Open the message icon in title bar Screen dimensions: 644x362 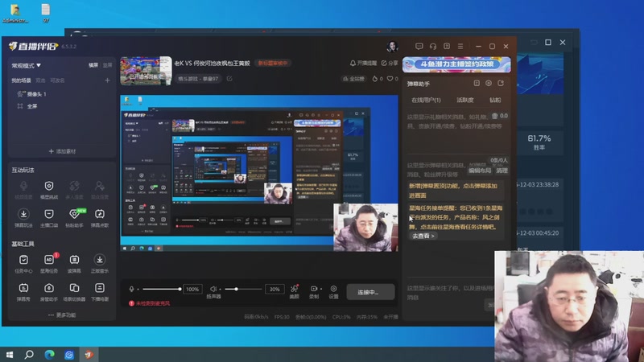pos(419,47)
